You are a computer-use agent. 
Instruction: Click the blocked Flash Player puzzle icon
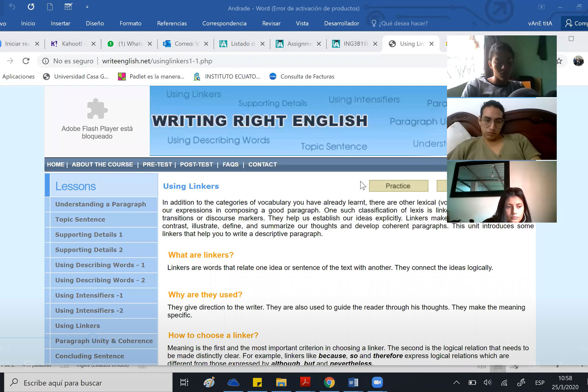click(x=97, y=109)
